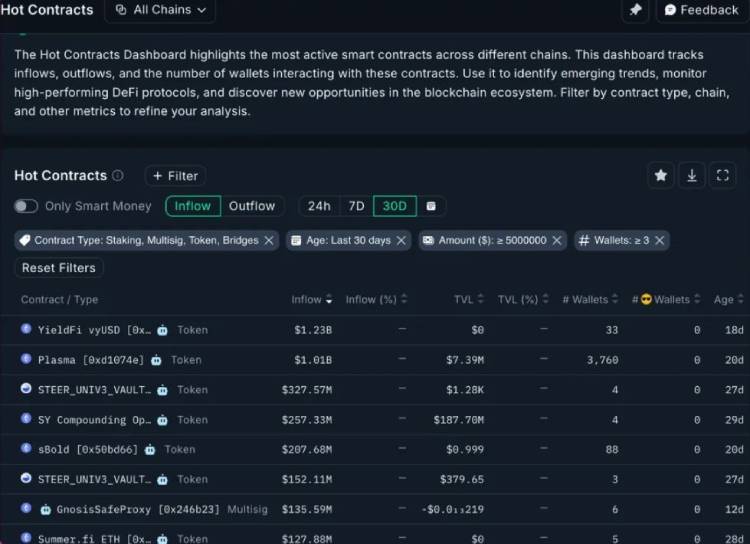Click the star favorite icon button
Image resolution: width=750 pixels, height=544 pixels.
(x=660, y=175)
